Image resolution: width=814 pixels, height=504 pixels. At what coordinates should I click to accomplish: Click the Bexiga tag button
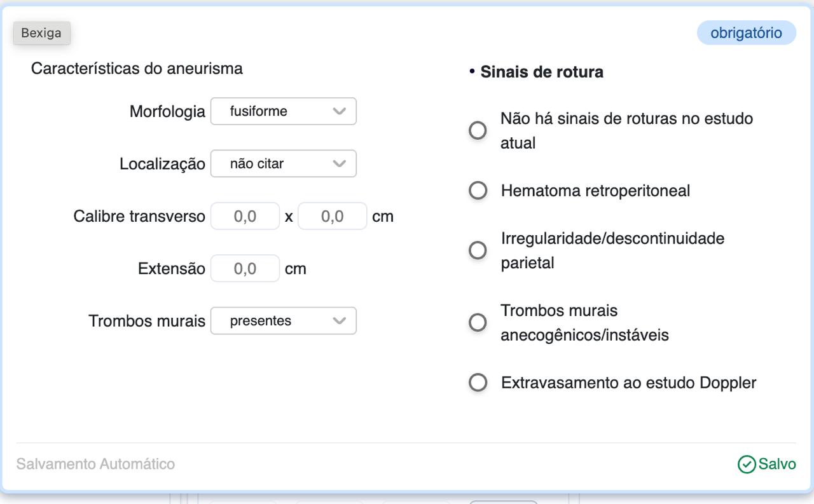pos(41,33)
